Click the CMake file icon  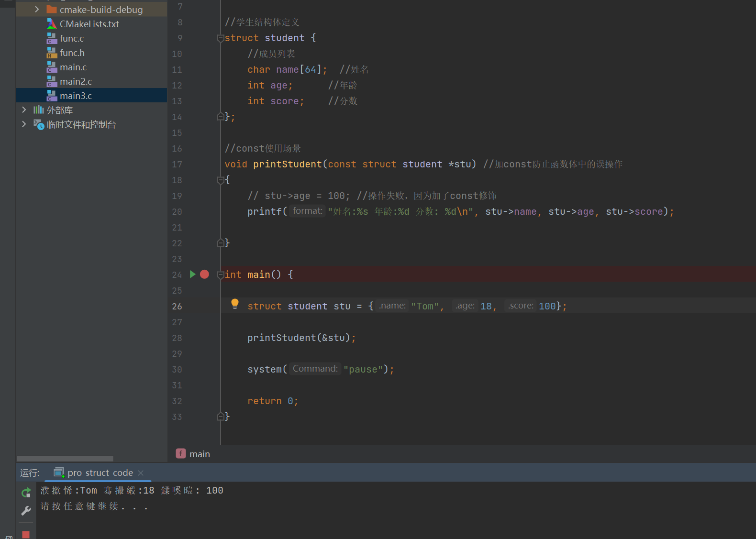[52, 24]
